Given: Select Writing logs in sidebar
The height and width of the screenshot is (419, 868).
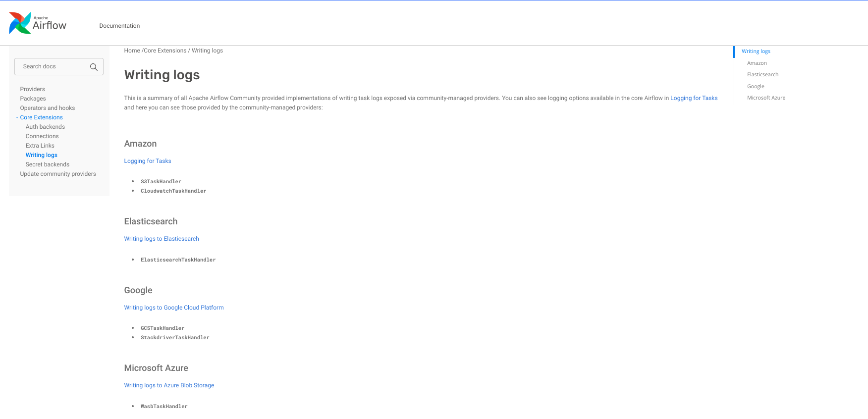Looking at the screenshot, I should point(42,155).
